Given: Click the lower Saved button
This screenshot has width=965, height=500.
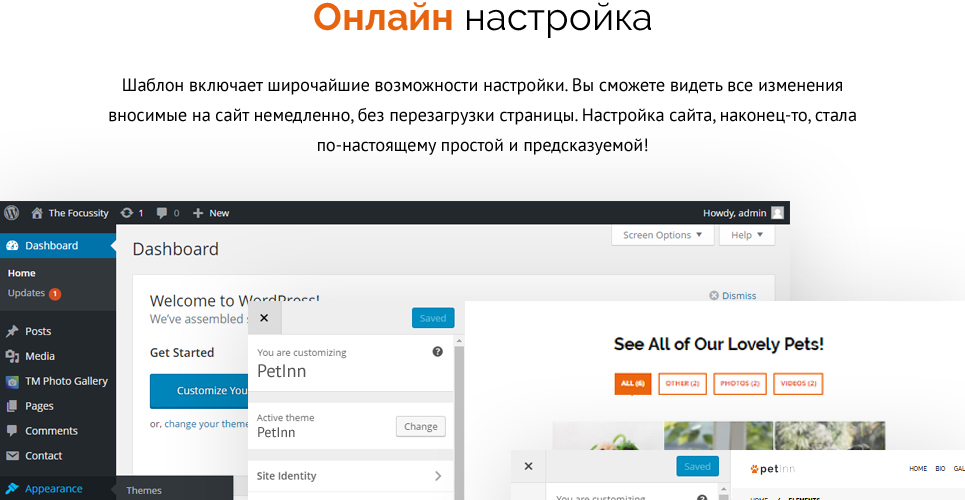Looking at the screenshot, I should click(x=697, y=466).
